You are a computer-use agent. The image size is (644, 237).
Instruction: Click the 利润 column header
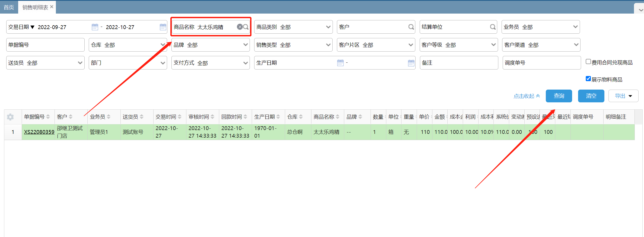[470, 117]
